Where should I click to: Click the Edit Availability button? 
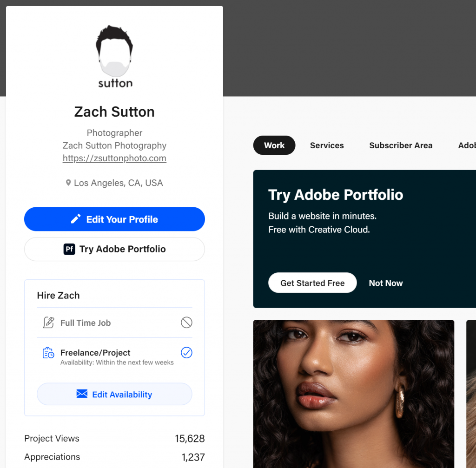(x=114, y=394)
